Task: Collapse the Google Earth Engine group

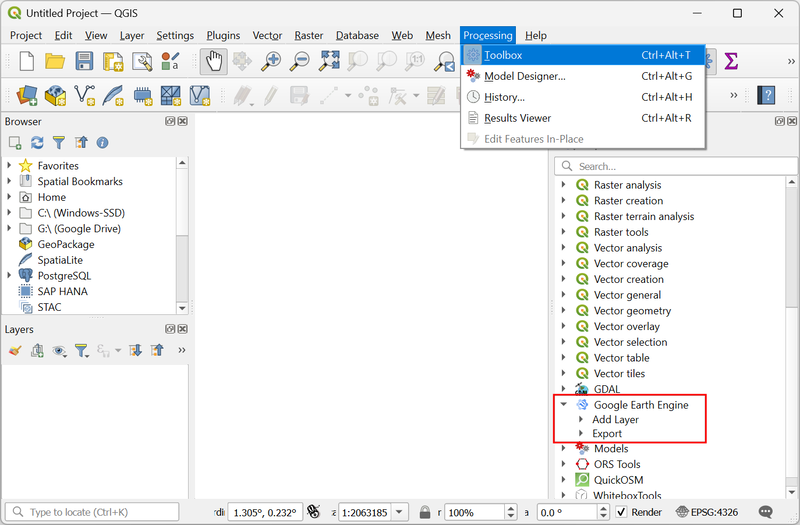Action: [564, 405]
